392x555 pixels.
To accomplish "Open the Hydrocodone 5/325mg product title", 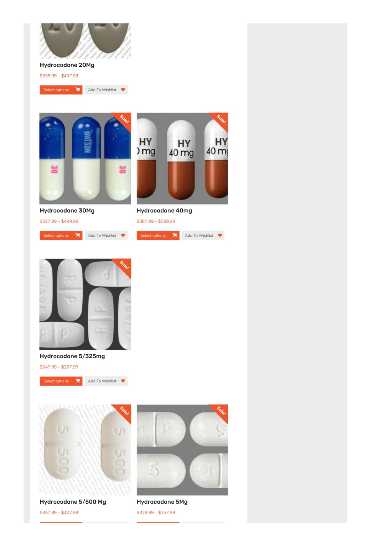I will (72, 356).
